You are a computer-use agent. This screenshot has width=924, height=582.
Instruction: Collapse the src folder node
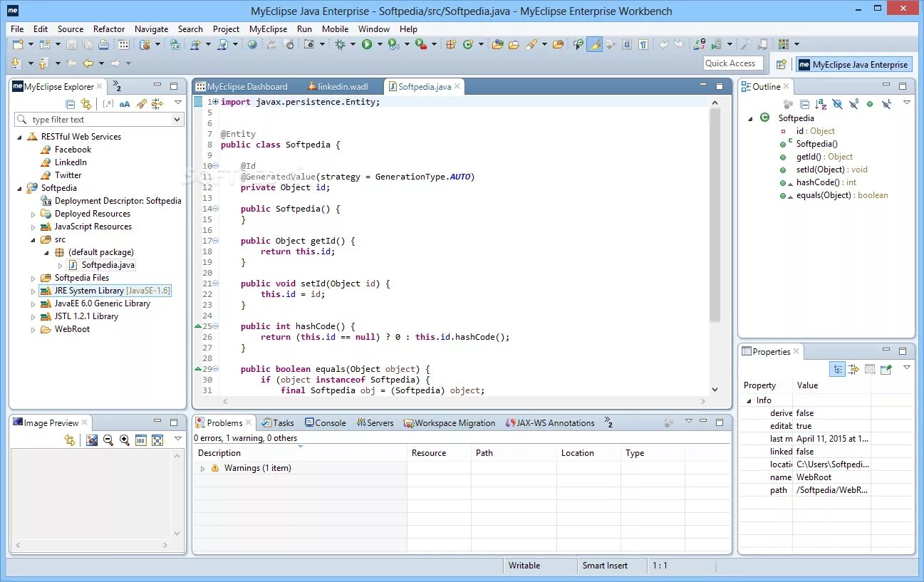(x=33, y=239)
